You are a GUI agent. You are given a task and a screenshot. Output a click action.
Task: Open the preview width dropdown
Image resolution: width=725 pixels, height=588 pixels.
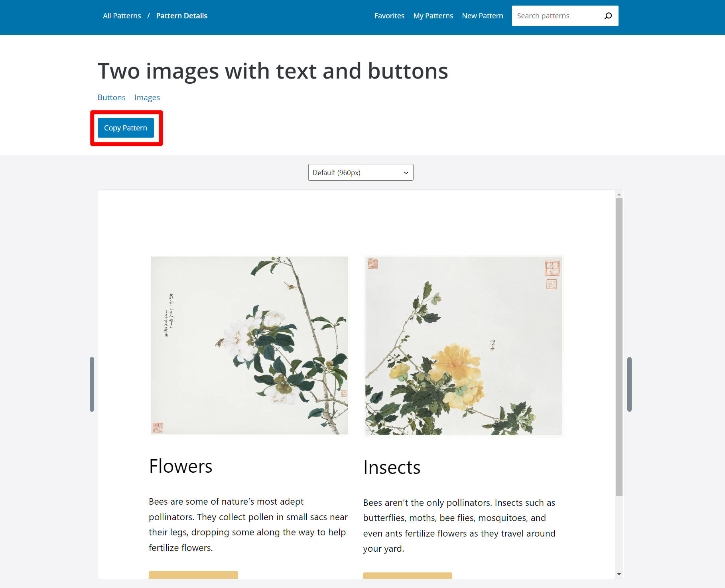(360, 172)
